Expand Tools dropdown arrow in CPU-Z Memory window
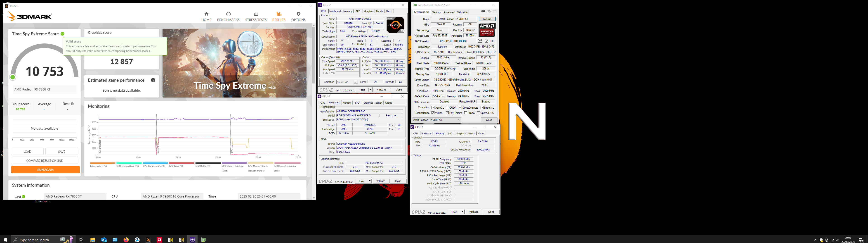The image size is (868, 243). pos(463,212)
